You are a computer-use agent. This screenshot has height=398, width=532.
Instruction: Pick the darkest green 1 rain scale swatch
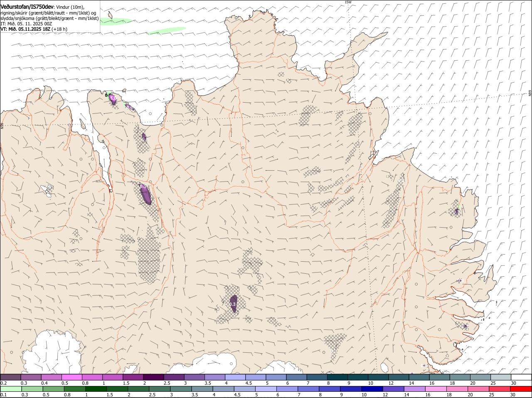pyautogui.click(x=96, y=389)
